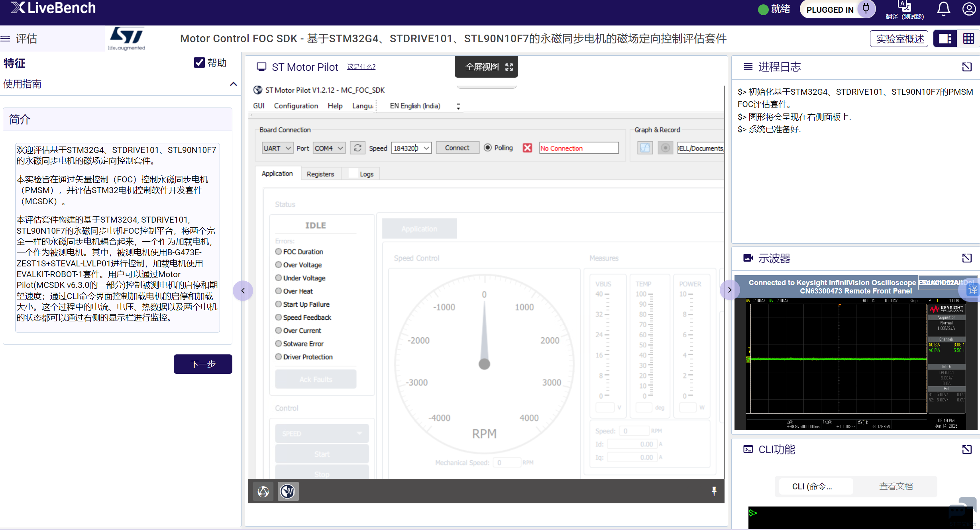Click the record icon in Graph & Record
The height and width of the screenshot is (530, 980).
tap(665, 148)
